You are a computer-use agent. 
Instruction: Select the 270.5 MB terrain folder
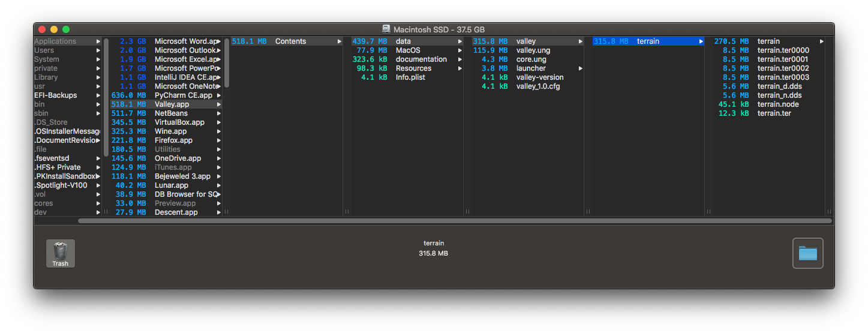click(x=769, y=41)
